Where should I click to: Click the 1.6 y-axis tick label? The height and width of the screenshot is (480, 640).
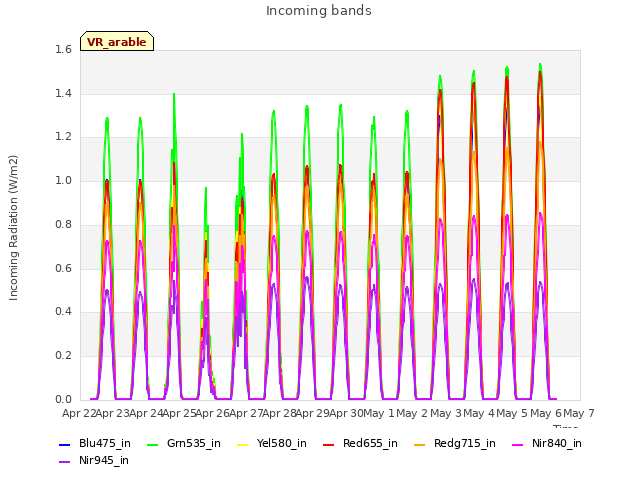pyautogui.click(x=63, y=49)
